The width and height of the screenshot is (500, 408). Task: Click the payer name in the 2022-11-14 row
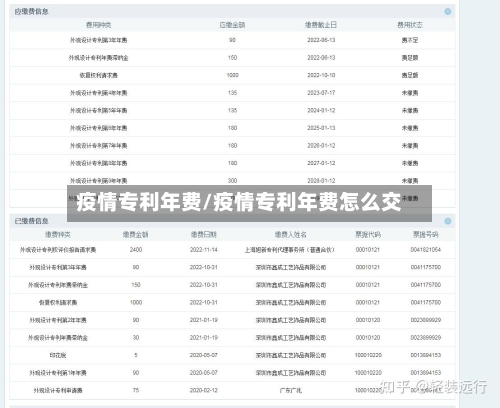coord(290,250)
